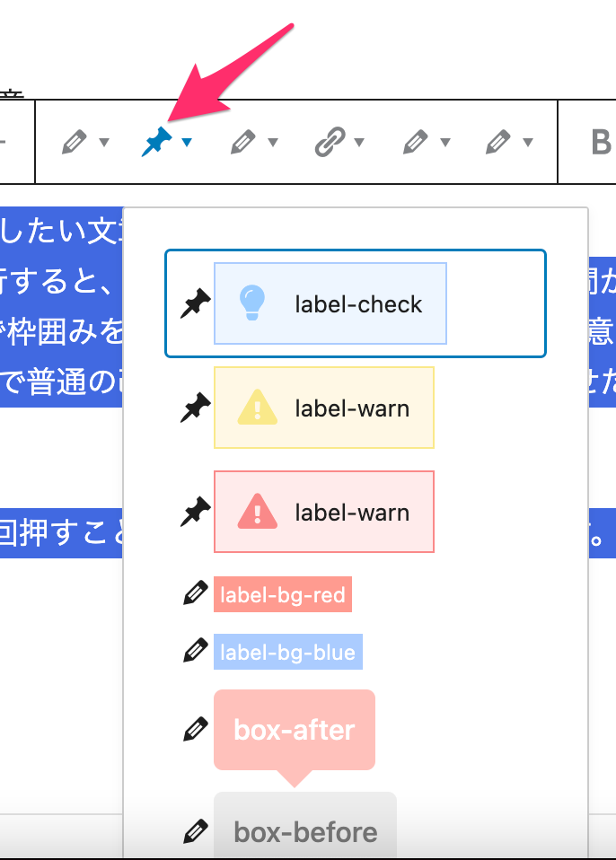616x860 pixels.
Task: Choose the red label-warn style
Action: [324, 512]
